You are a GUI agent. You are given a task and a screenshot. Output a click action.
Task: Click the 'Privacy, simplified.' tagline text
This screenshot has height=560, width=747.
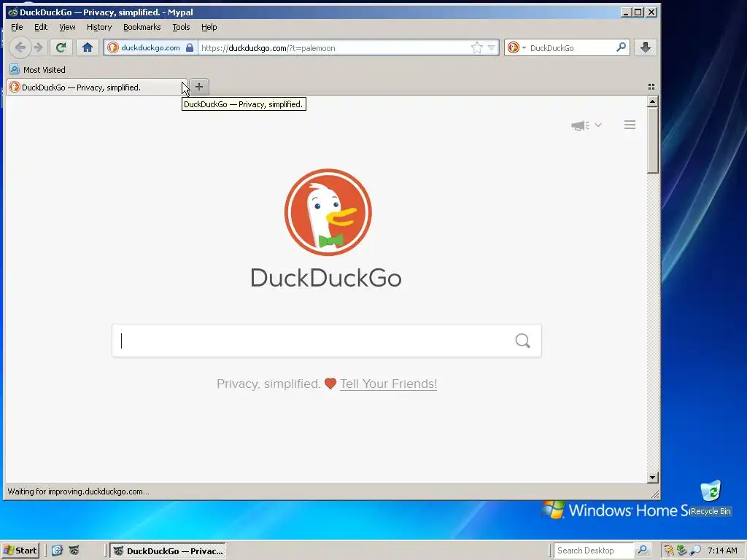pos(268,384)
